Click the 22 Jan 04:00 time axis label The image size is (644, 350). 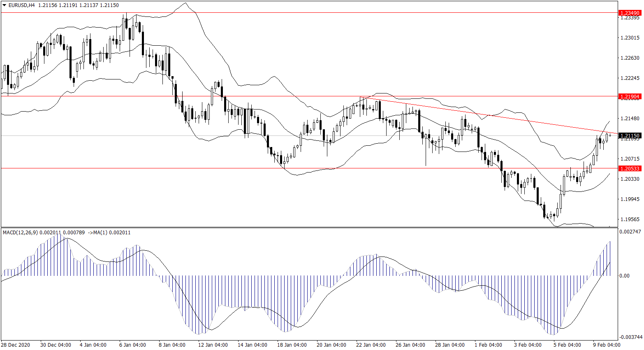371,345
